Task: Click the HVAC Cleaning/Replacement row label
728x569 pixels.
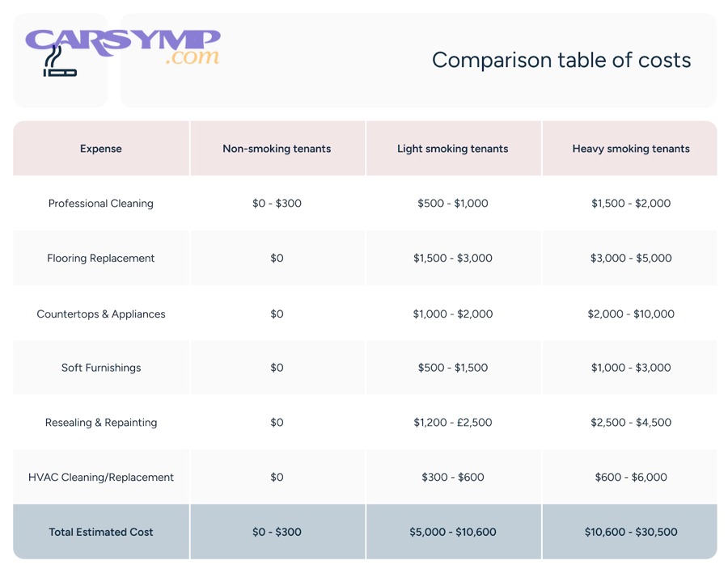Action: point(101,478)
